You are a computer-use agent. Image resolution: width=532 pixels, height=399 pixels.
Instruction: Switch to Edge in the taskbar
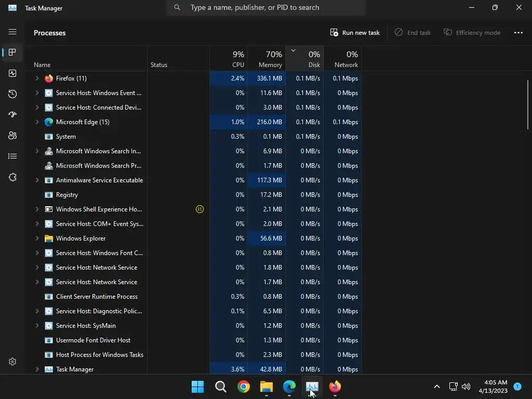(289, 387)
